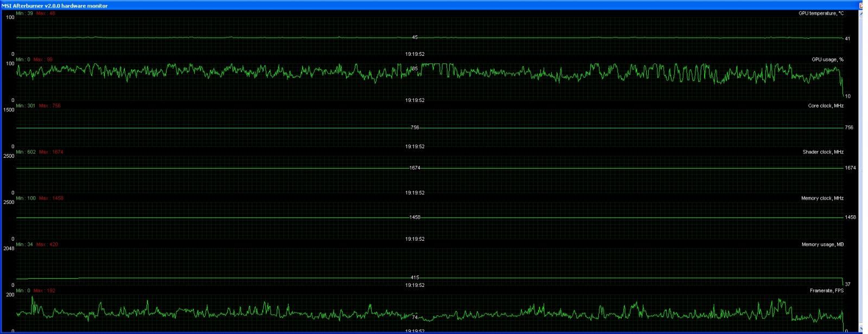Click the 'Max : 756' core clock reading
The image size is (868, 334).
point(49,106)
